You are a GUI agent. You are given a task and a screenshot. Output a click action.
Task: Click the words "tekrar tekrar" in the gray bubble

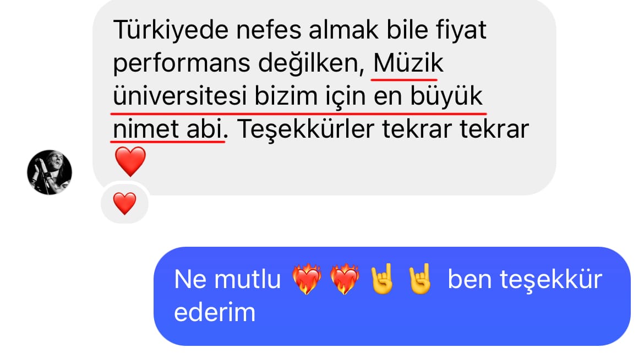pos(456,129)
